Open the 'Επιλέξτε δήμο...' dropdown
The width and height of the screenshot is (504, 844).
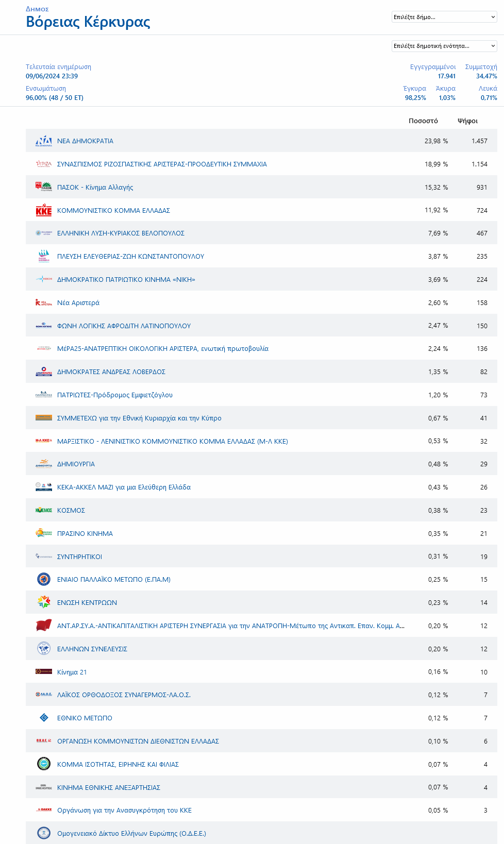[444, 17]
